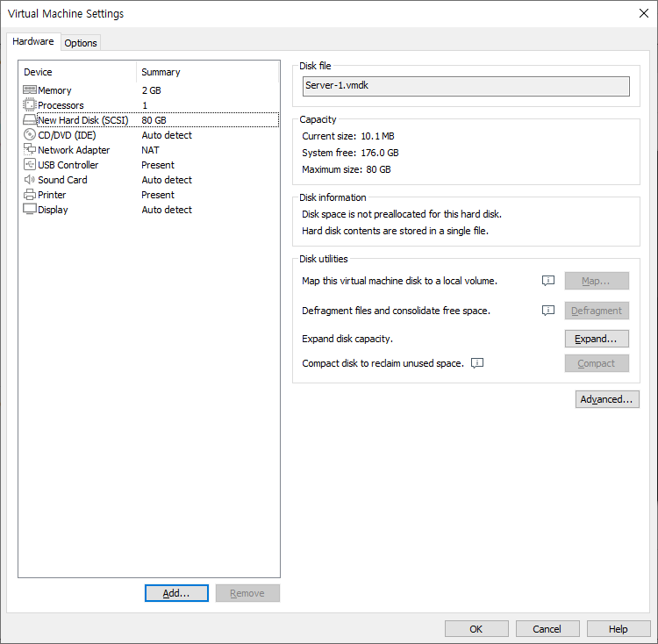Click the Processors summary value '1'
658x644 pixels.
(145, 105)
